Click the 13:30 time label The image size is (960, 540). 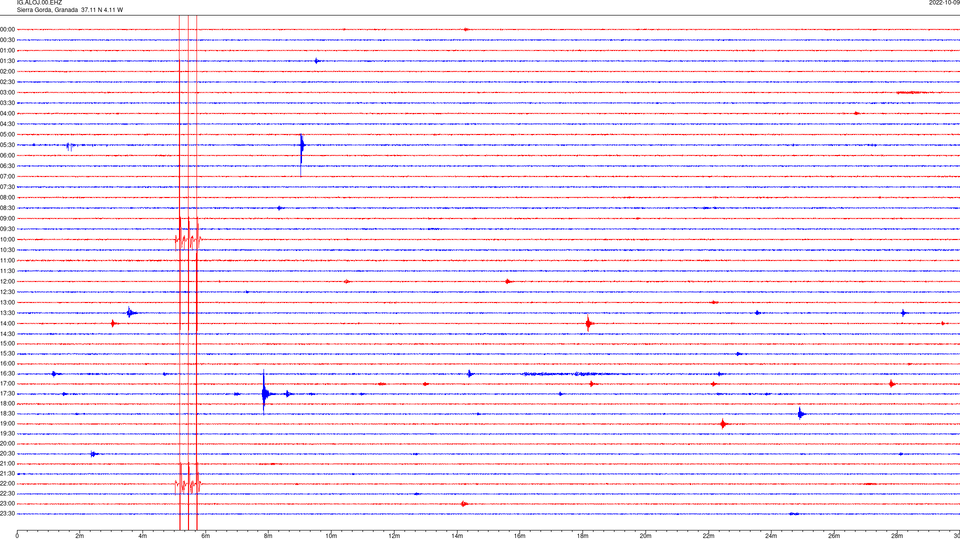(x=8, y=313)
